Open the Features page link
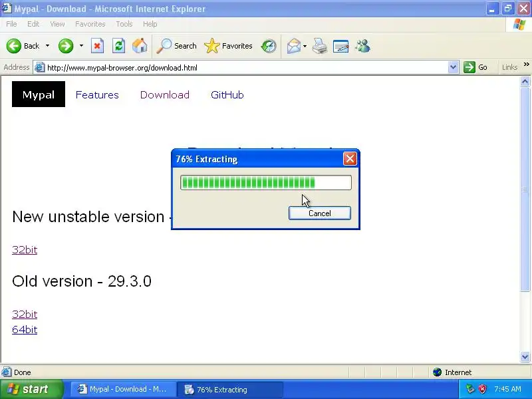 pyautogui.click(x=97, y=94)
